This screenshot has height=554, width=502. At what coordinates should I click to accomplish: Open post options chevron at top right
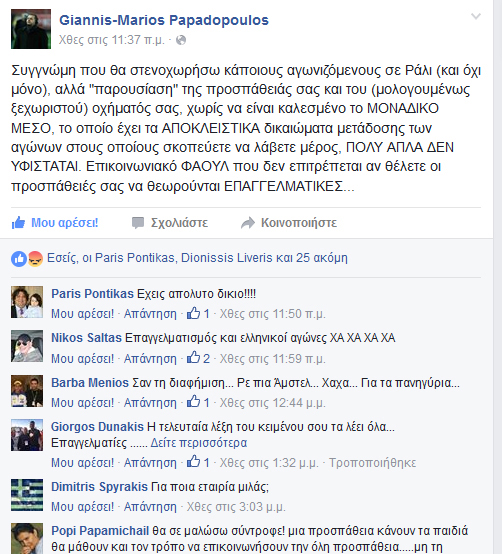point(476,16)
